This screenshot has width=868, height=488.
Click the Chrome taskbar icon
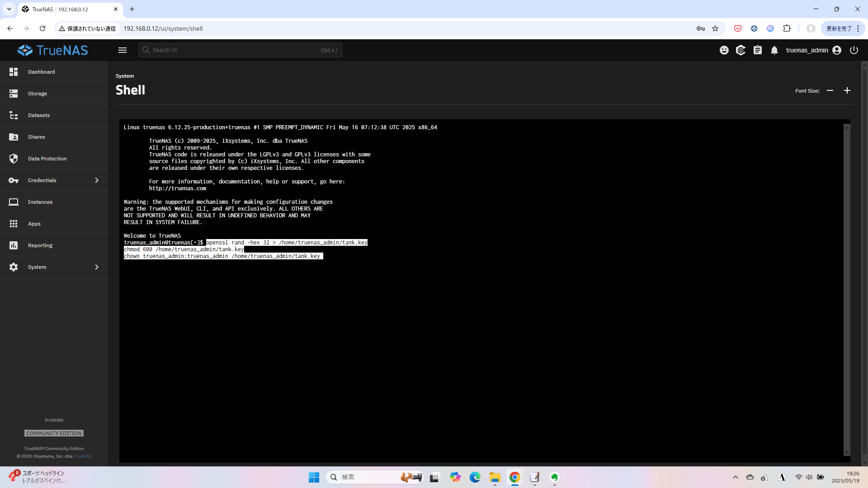coord(514,477)
